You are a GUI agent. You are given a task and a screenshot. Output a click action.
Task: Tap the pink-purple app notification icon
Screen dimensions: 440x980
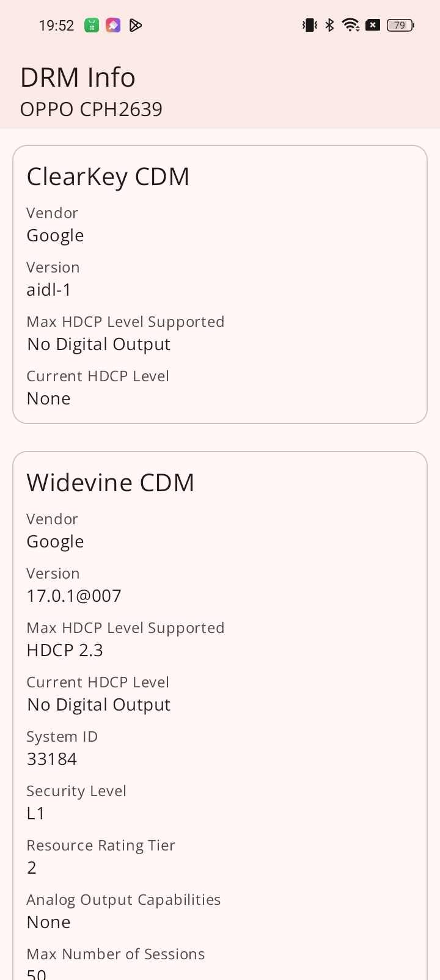[113, 25]
